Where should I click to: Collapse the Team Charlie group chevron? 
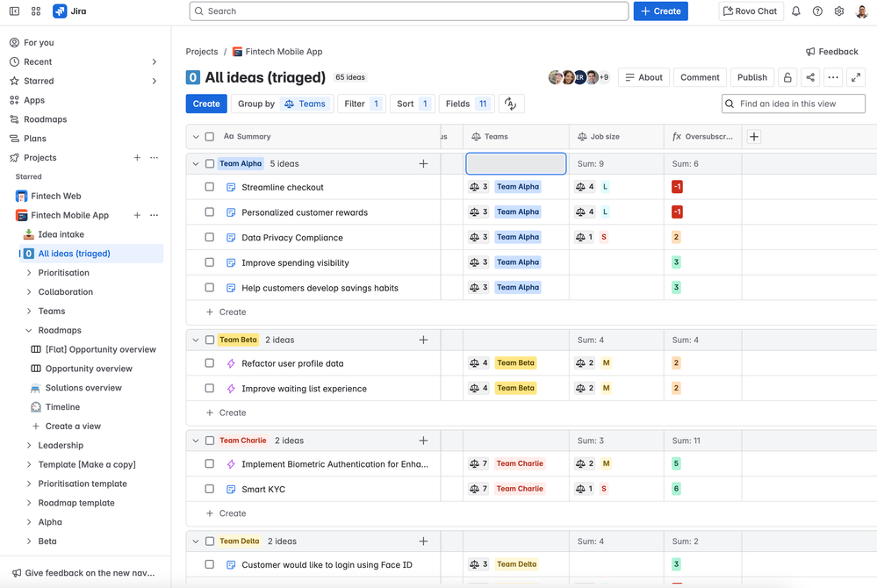(x=196, y=441)
